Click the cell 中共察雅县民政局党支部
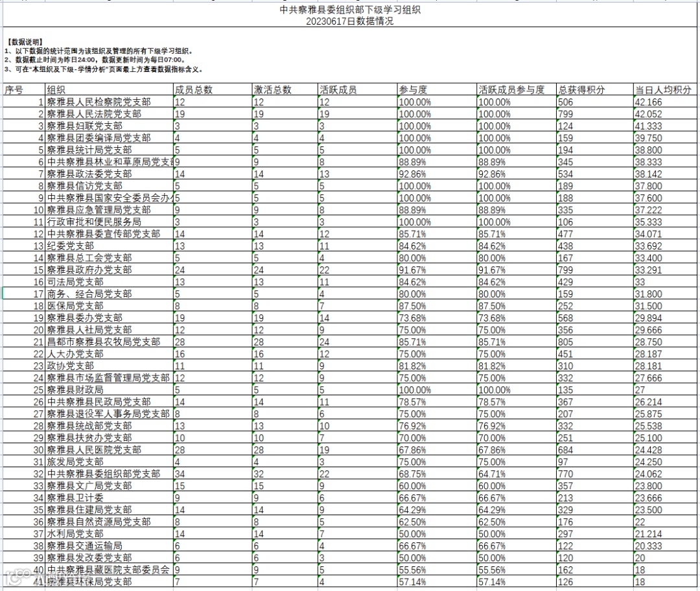This screenshot has height=591, width=700. pyautogui.click(x=110, y=402)
